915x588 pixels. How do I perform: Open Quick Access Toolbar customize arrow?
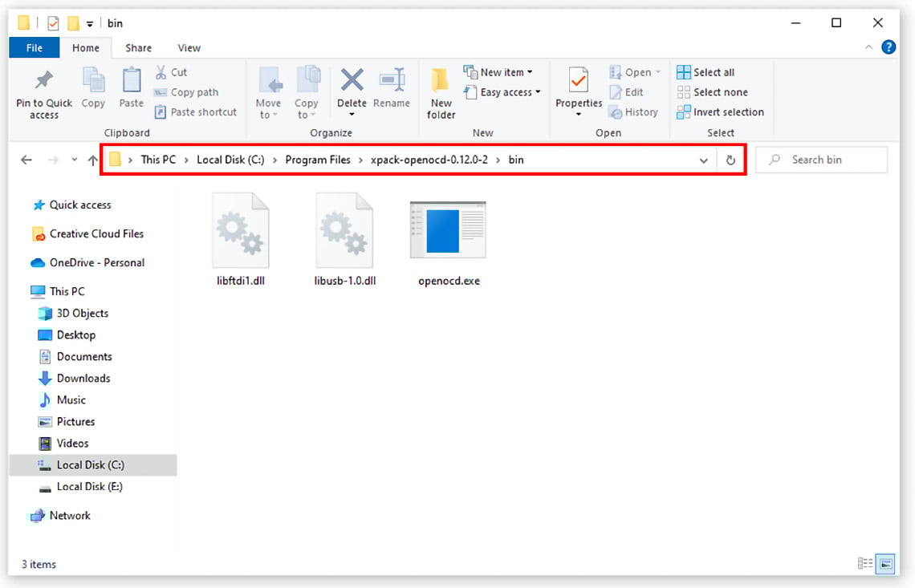tap(89, 24)
